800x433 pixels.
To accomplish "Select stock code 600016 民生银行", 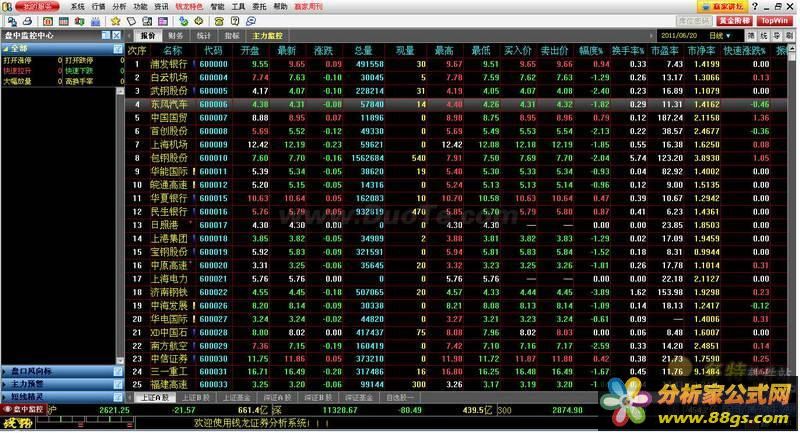I will tap(457, 212).
